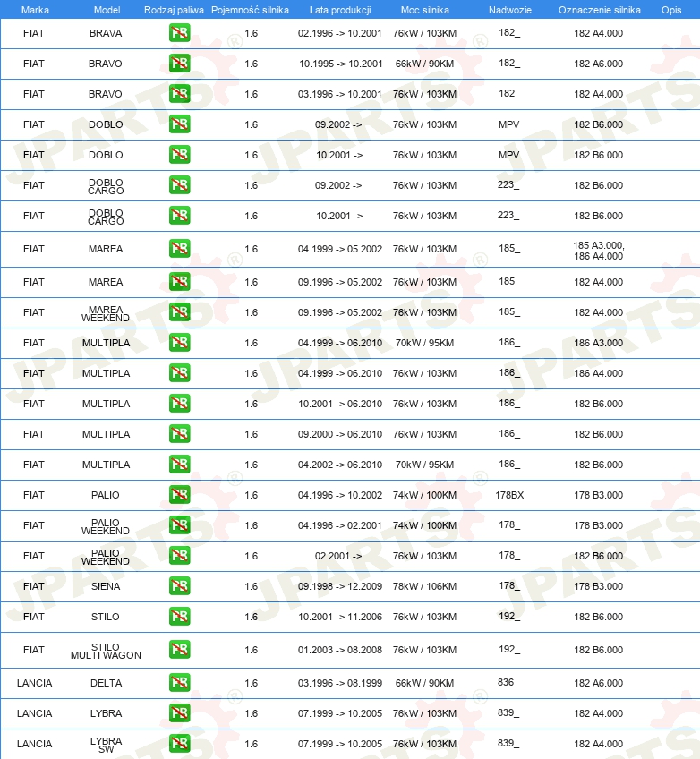Screen dimensions: 700x759
Task: Click the fuel icon in the MULTIPLA 10.2001 row
Action: tap(180, 404)
